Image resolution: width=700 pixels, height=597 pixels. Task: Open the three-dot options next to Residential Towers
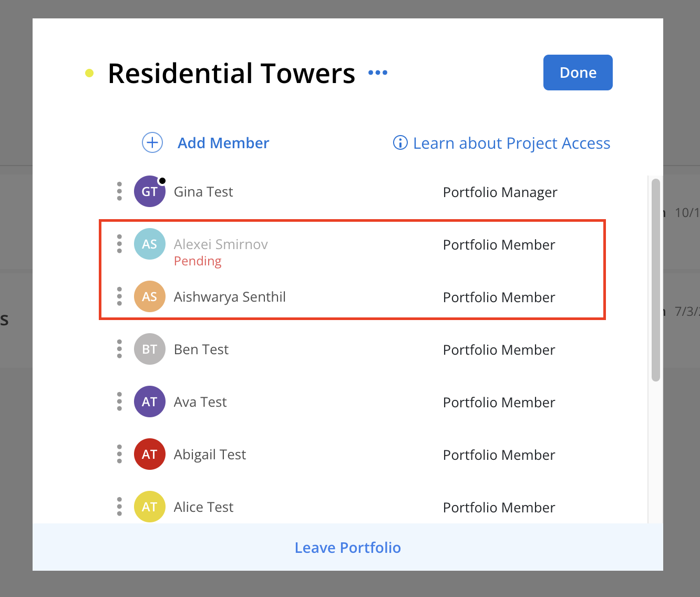[x=378, y=73]
